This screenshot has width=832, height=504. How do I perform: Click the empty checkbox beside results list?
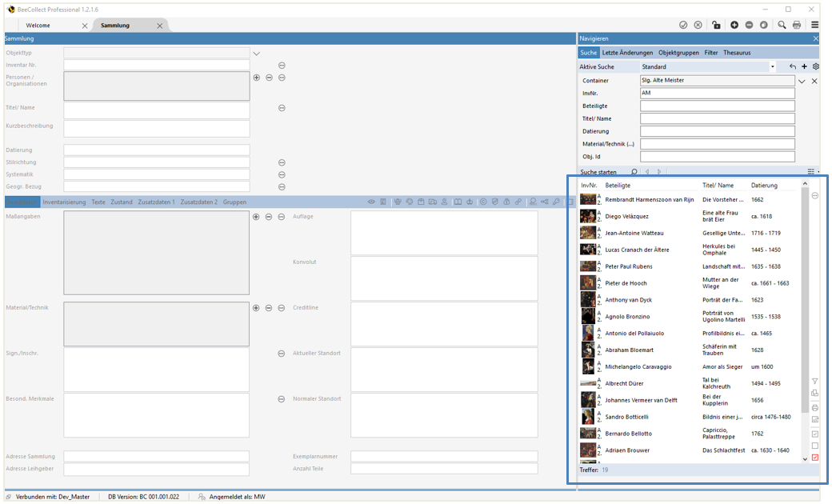pos(815,446)
